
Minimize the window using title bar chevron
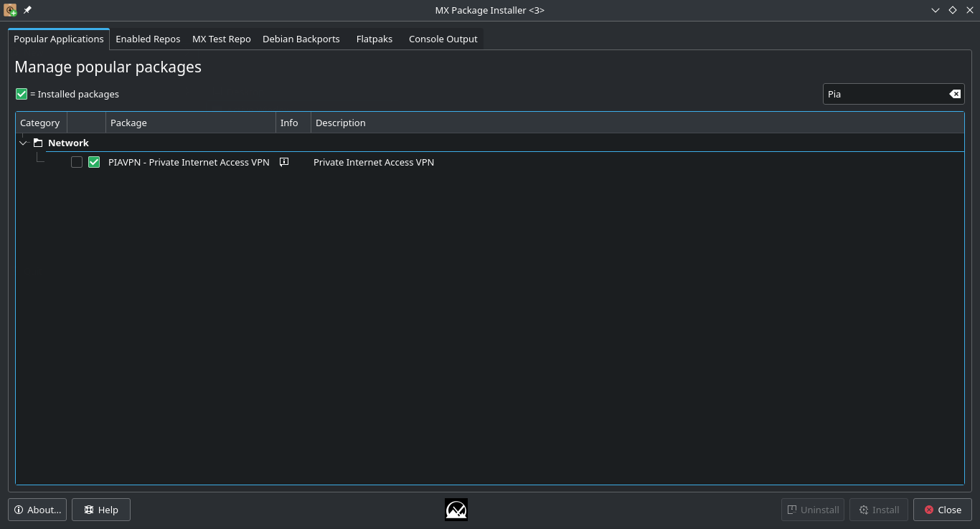(x=936, y=10)
